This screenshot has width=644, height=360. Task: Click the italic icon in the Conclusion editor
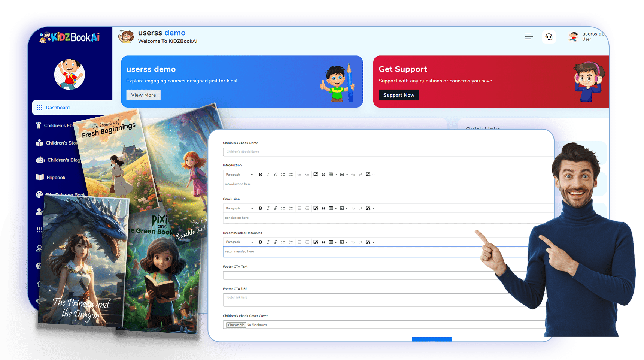(268, 208)
